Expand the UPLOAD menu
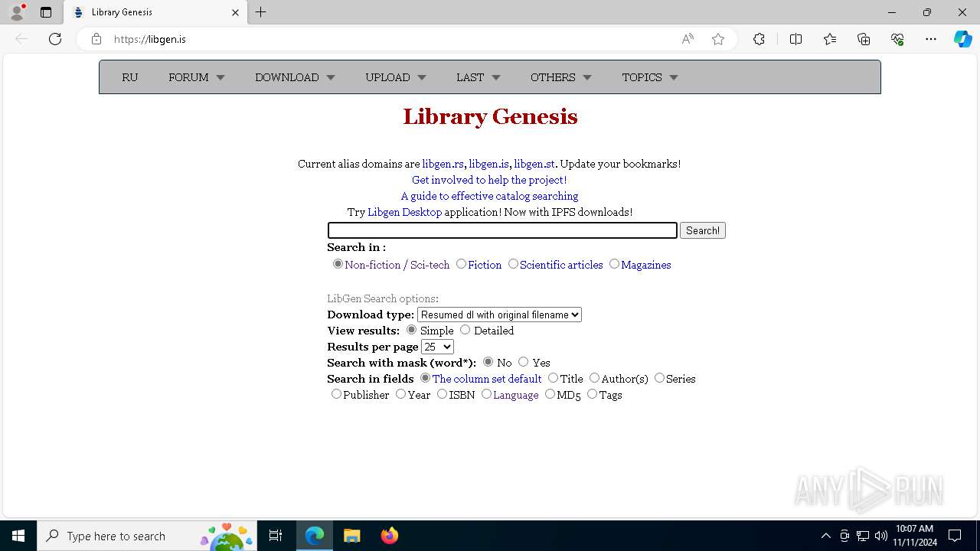This screenshot has height=551, width=980. click(x=396, y=77)
